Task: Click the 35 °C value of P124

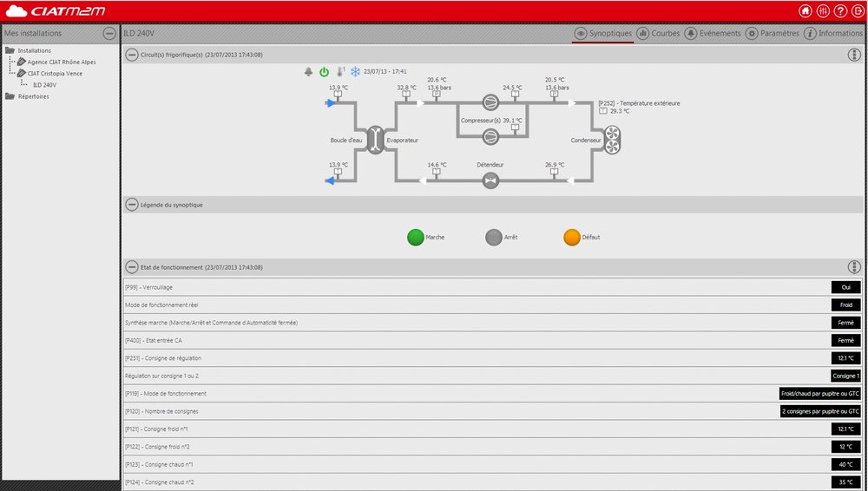Action: tap(845, 482)
